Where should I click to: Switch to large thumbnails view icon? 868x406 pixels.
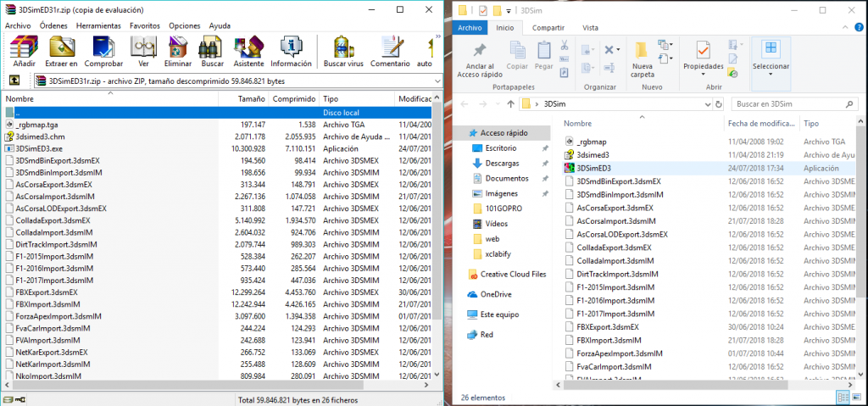(854, 398)
